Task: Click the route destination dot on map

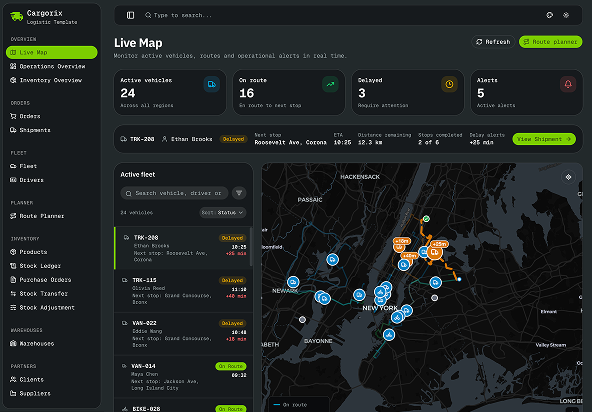Action: [x=459, y=279]
